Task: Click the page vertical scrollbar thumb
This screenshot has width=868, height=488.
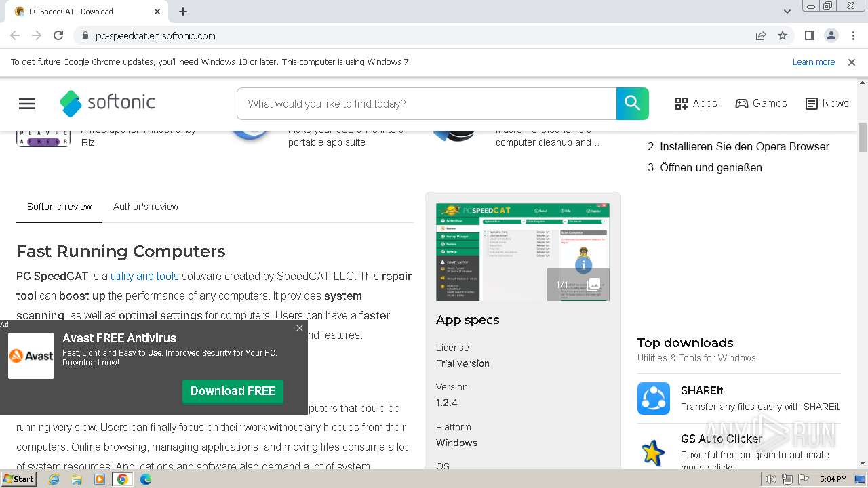Action: [863, 137]
